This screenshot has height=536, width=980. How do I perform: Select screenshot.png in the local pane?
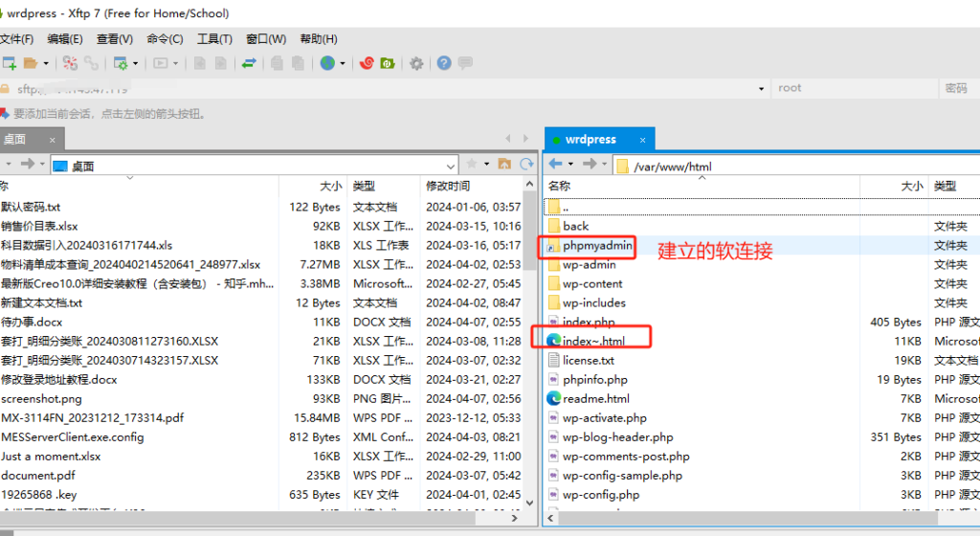click(x=41, y=398)
